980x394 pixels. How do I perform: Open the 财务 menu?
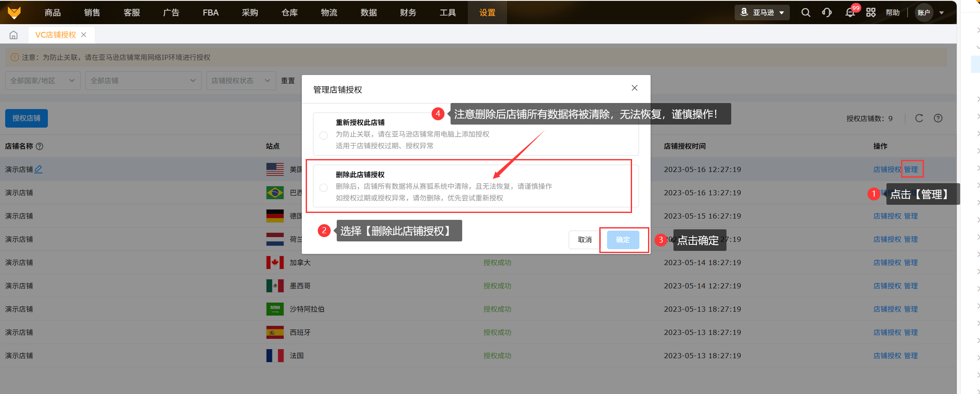point(408,13)
